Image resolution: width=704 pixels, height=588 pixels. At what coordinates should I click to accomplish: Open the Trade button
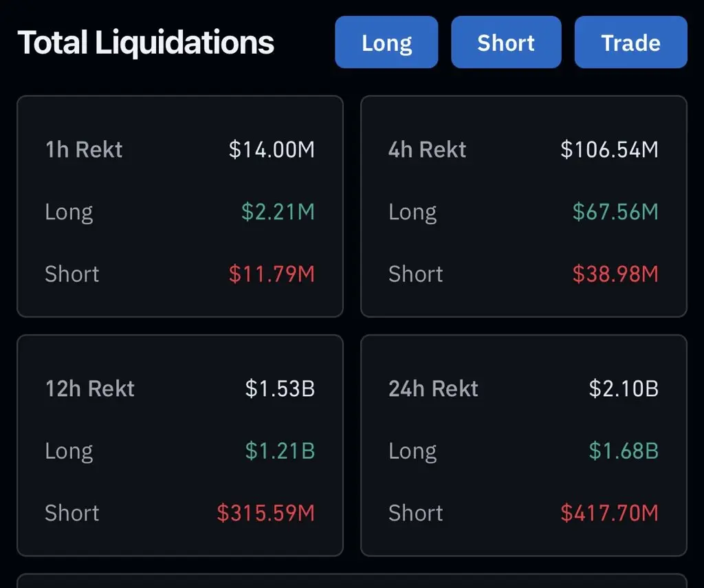click(x=630, y=43)
